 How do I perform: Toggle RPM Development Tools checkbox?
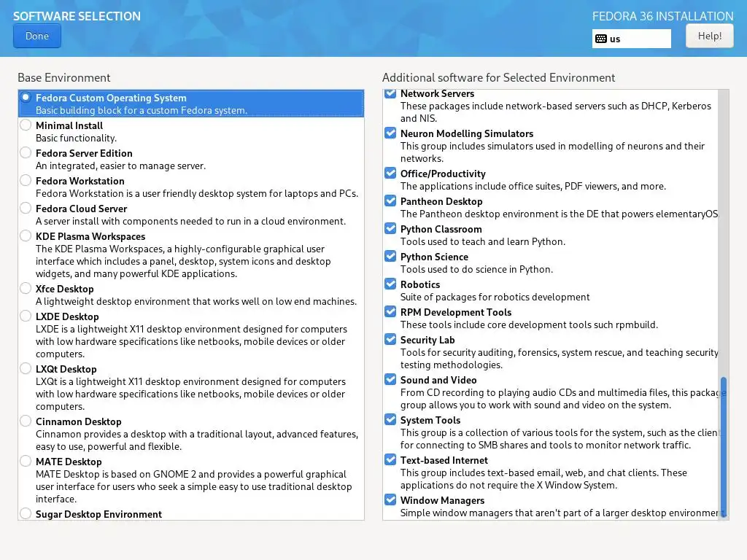(x=390, y=311)
